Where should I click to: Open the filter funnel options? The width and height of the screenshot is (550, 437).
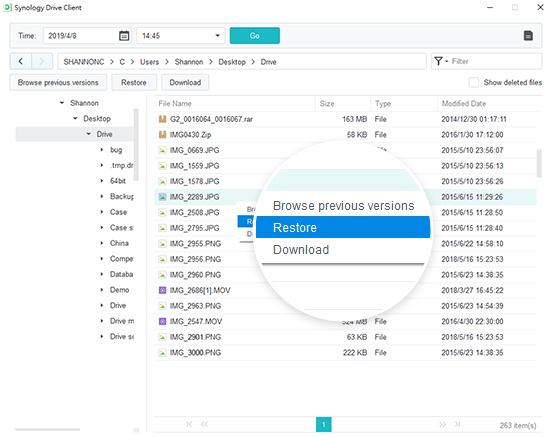441,61
